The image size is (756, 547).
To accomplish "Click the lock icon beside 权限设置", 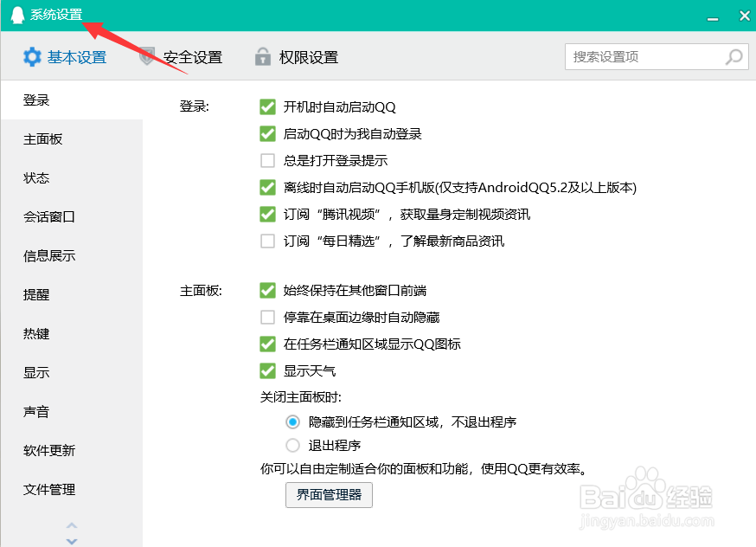I will (x=262, y=56).
